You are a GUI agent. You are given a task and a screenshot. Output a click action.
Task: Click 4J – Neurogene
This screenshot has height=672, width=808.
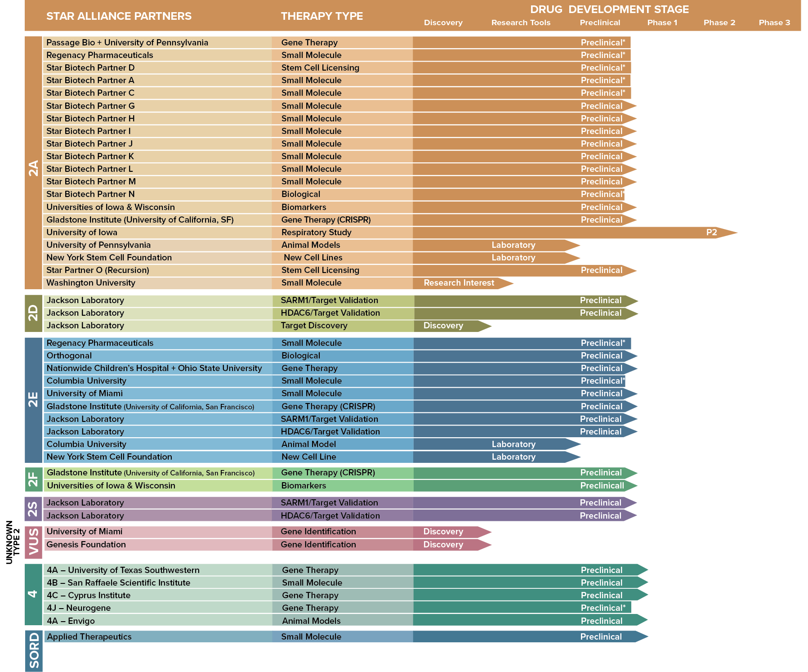tap(79, 608)
